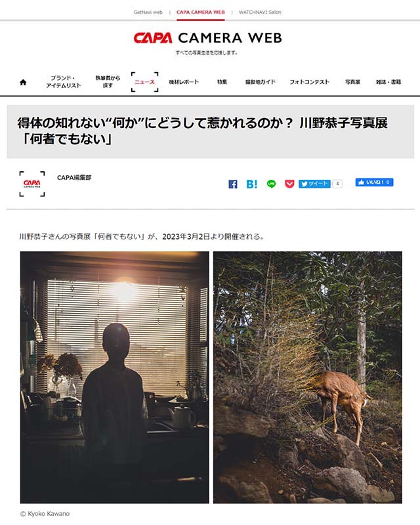Go to the home page icon
This screenshot has width=420, height=525.
point(23,82)
